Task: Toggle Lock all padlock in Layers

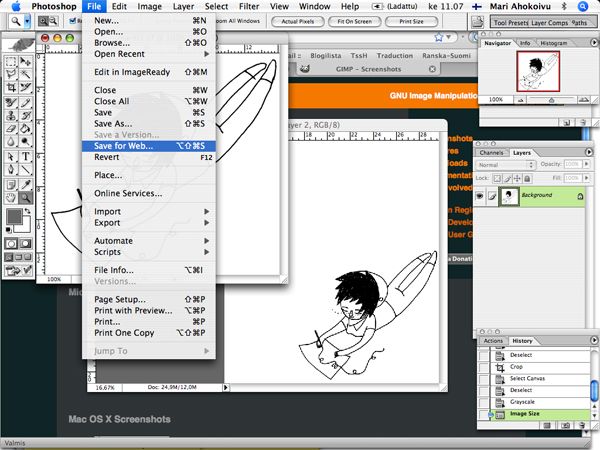Action: [x=527, y=178]
